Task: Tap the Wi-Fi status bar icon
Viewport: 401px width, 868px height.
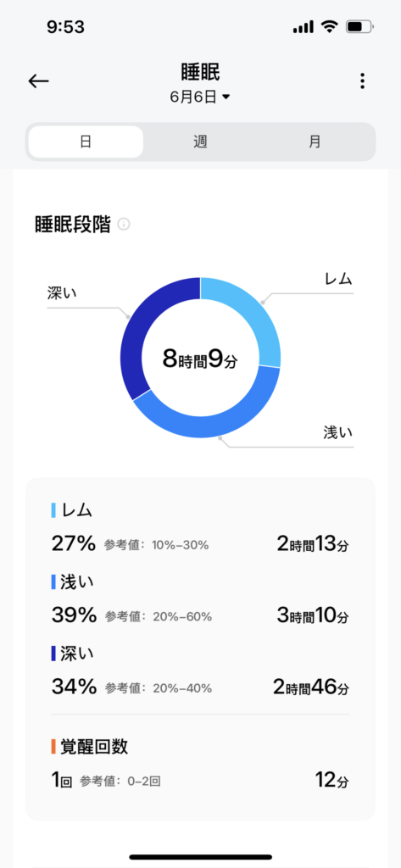Action: (330, 27)
